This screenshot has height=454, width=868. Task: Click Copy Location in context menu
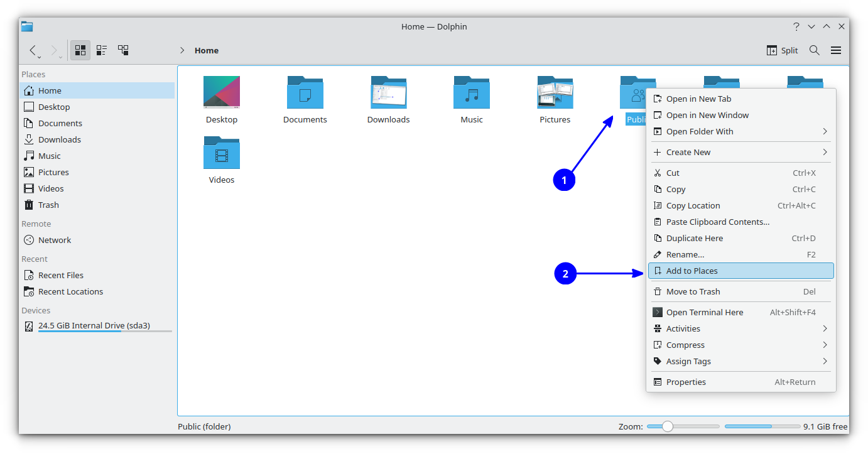693,205
